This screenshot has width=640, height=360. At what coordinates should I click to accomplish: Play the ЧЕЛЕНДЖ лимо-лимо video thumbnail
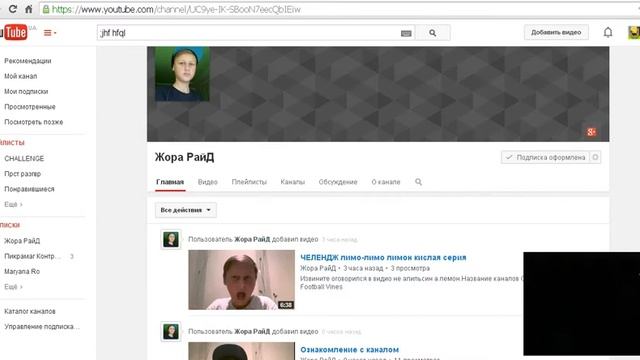pos(241,280)
